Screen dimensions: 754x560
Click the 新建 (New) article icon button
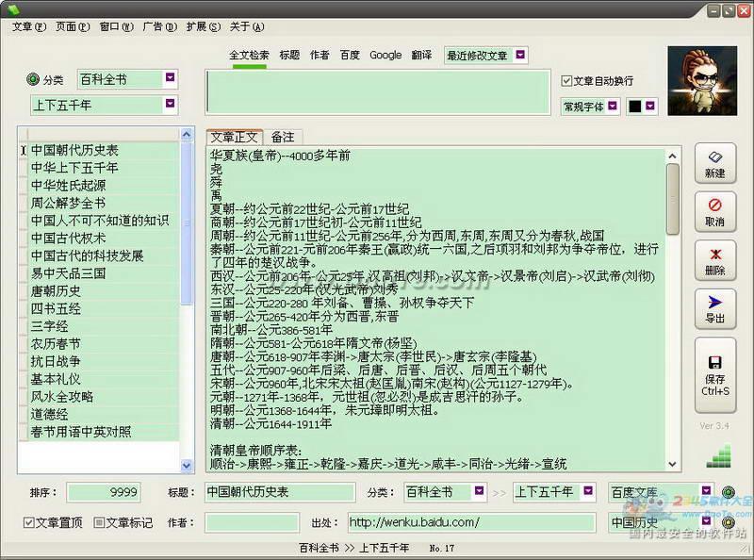(x=714, y=163)
